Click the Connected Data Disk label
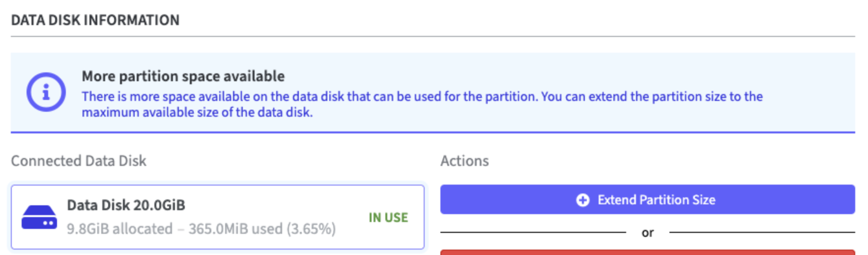This screenshot has height=255, width=868. (79, 161)
